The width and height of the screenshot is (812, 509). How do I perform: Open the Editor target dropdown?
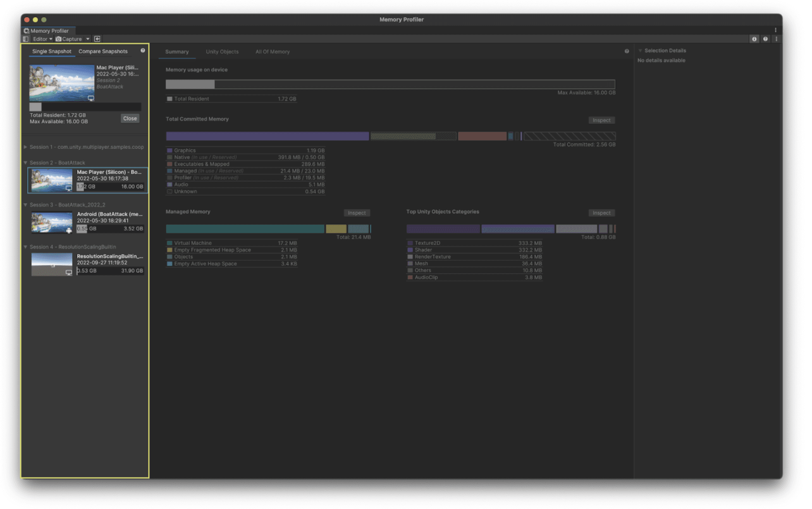(x=42, y=39)
